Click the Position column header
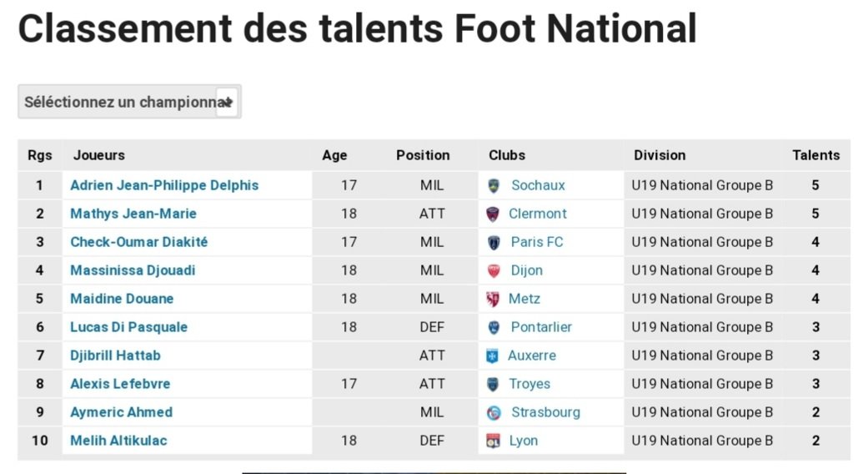Screen dimensions: 868x474 [423, 155]
